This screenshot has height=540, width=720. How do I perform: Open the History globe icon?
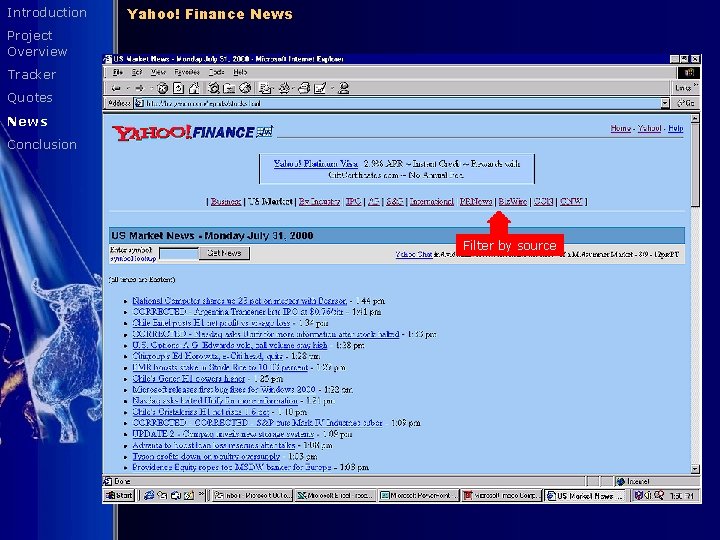point(245,88)
